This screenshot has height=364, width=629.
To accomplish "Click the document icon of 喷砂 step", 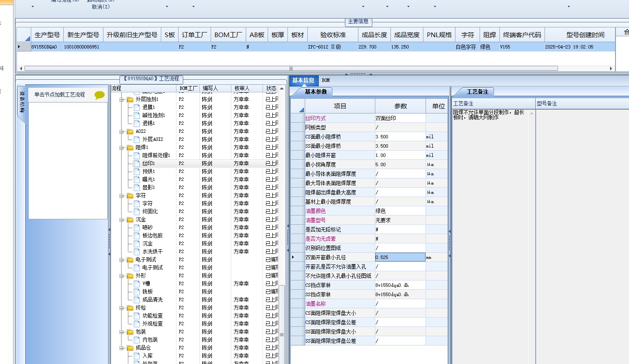I will 137,227.
